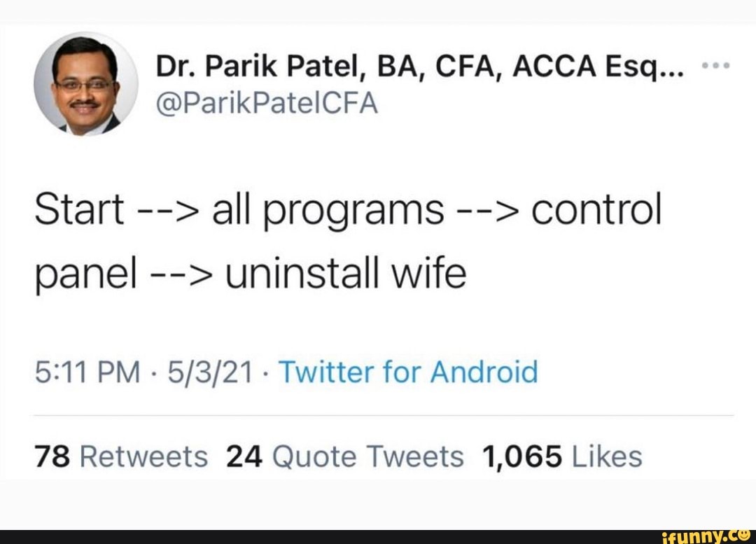Screen dimensions: 756x544
Task: Click the smiley face in ifunny logo
Action: (745, 535)
